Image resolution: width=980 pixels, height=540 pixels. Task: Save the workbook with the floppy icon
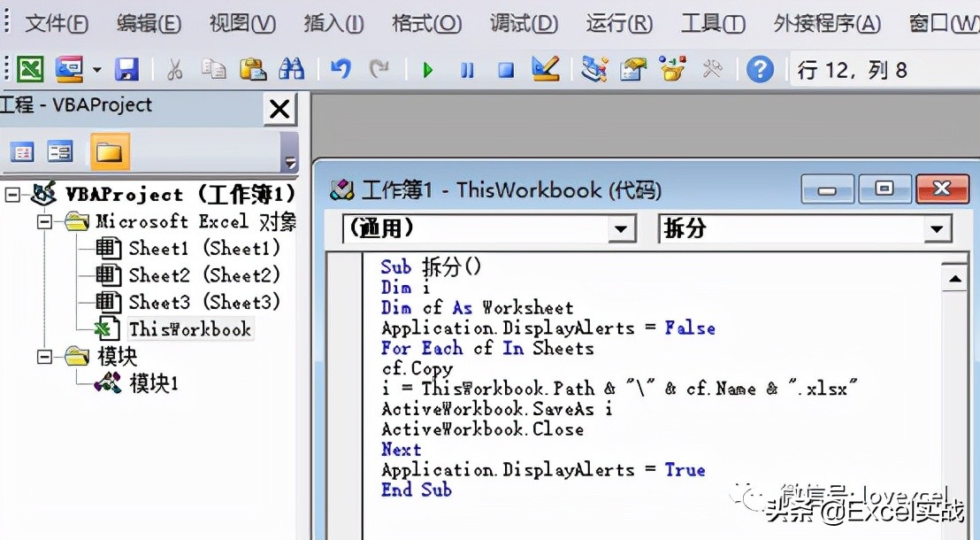(126, 69)
